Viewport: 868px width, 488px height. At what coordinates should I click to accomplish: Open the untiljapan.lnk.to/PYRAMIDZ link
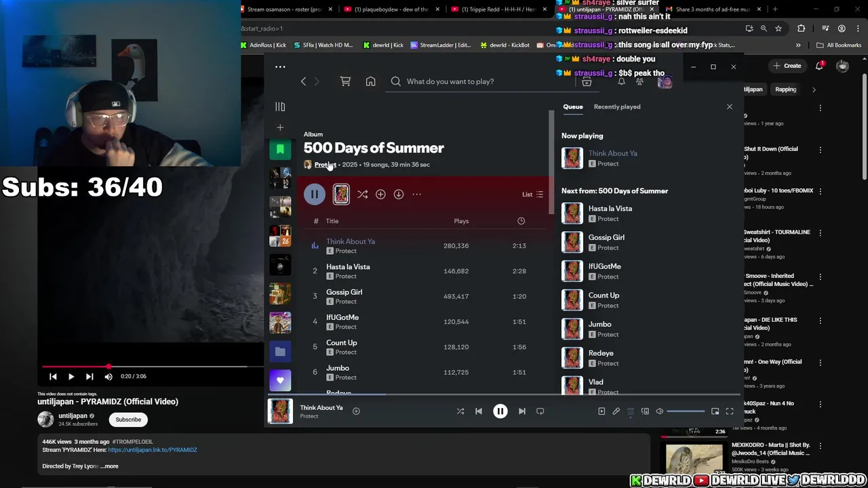click(x=153, y=450)
